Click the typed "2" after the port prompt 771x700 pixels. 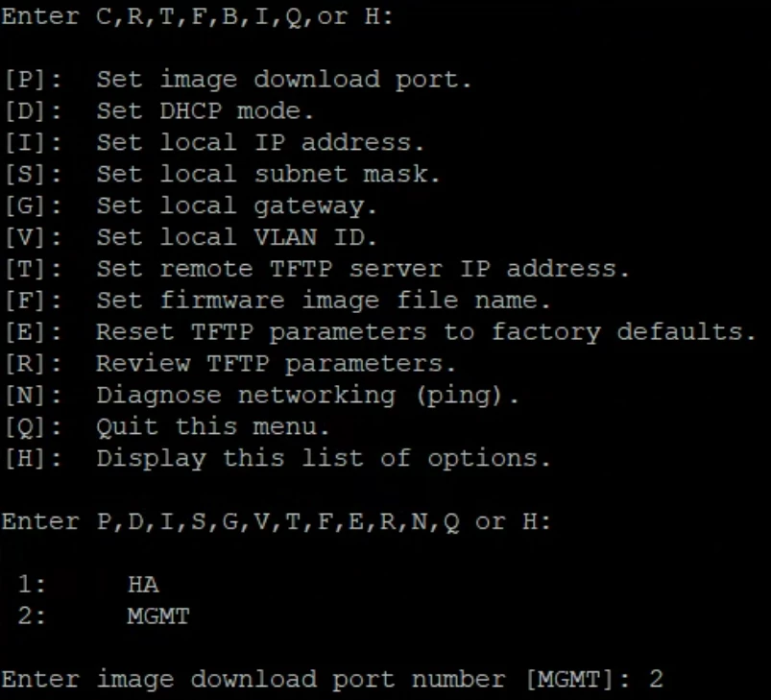[x=656, y=680]
